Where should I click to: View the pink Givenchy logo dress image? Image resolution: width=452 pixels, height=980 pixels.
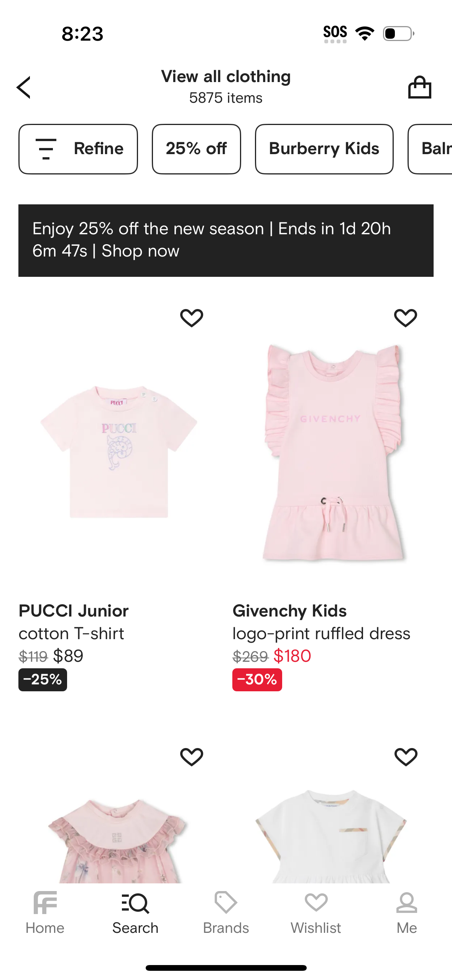333,452
